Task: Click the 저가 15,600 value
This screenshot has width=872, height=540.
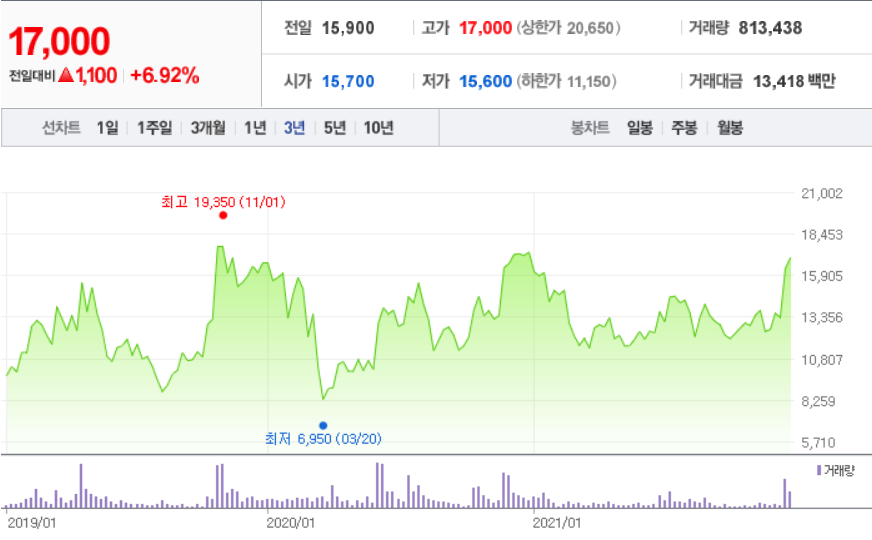Action: [485, 81]
